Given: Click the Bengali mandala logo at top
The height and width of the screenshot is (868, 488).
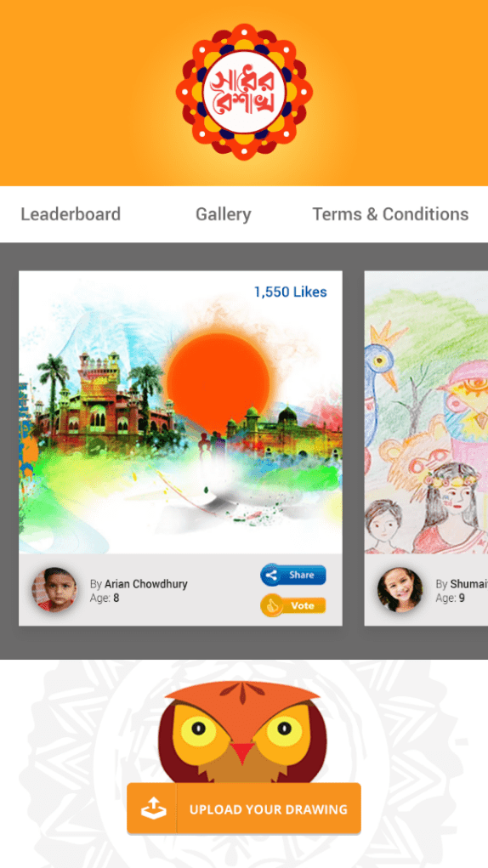Looking at the screenshot, I should (244, 92).
